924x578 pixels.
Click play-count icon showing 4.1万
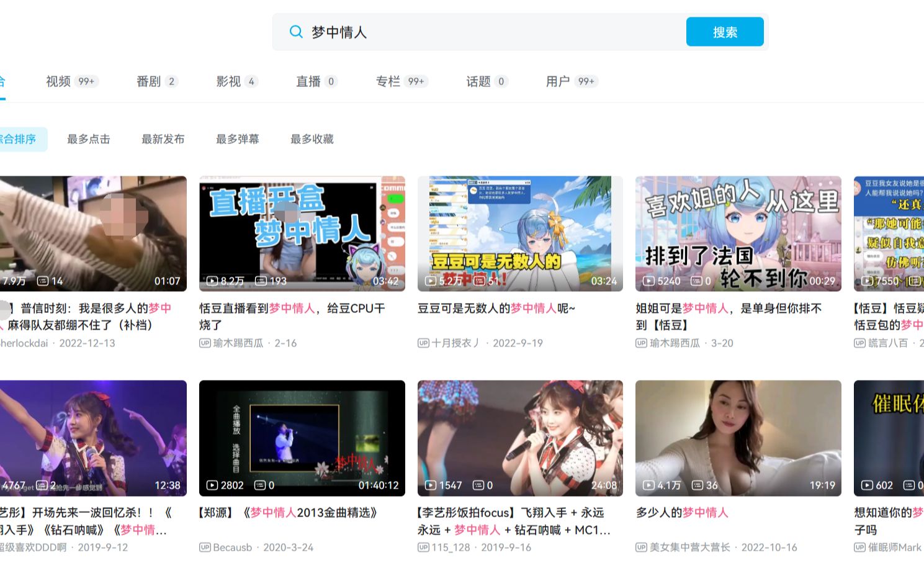click(648, 485)
